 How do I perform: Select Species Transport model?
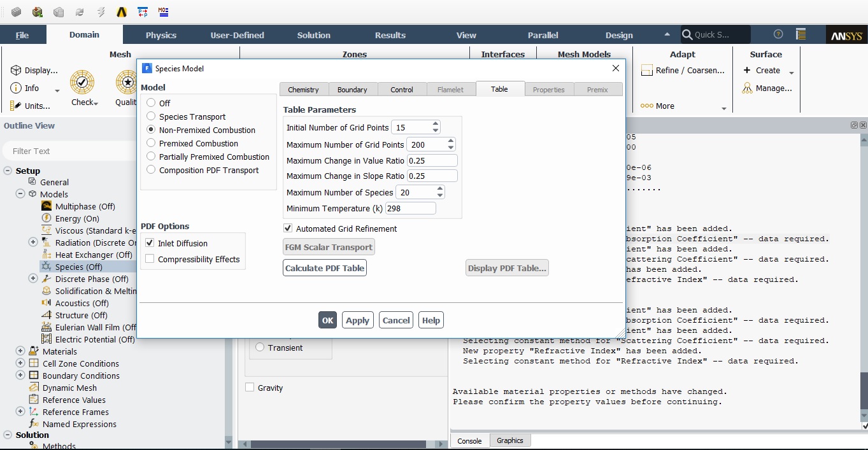[x=151, y=116]
